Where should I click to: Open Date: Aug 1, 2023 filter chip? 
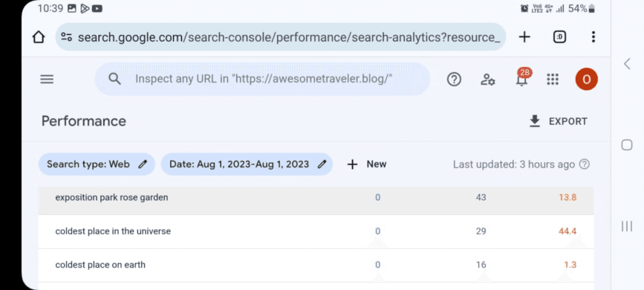tap(247, 164)
